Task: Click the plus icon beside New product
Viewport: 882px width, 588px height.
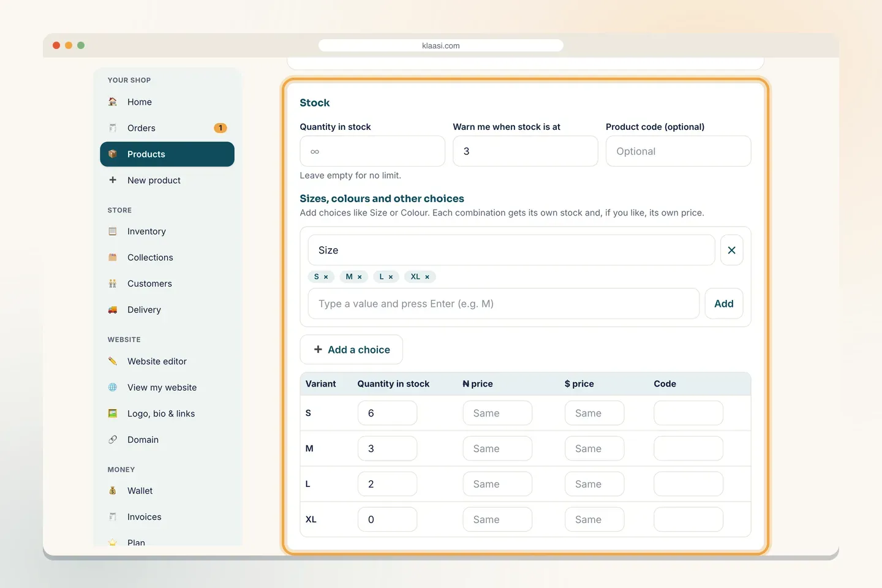Action: tap(113, 180)
